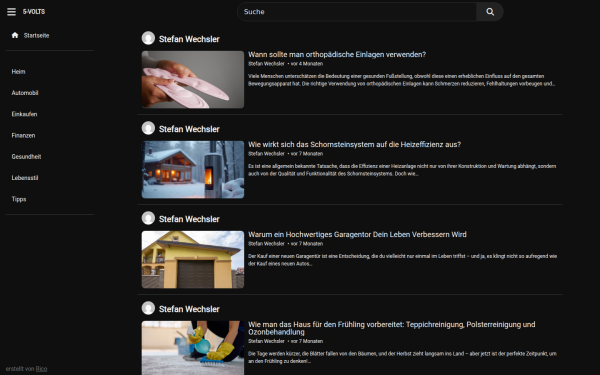Go to Startseite
Viewport: 600px width, 375px height.
(36, 36)
